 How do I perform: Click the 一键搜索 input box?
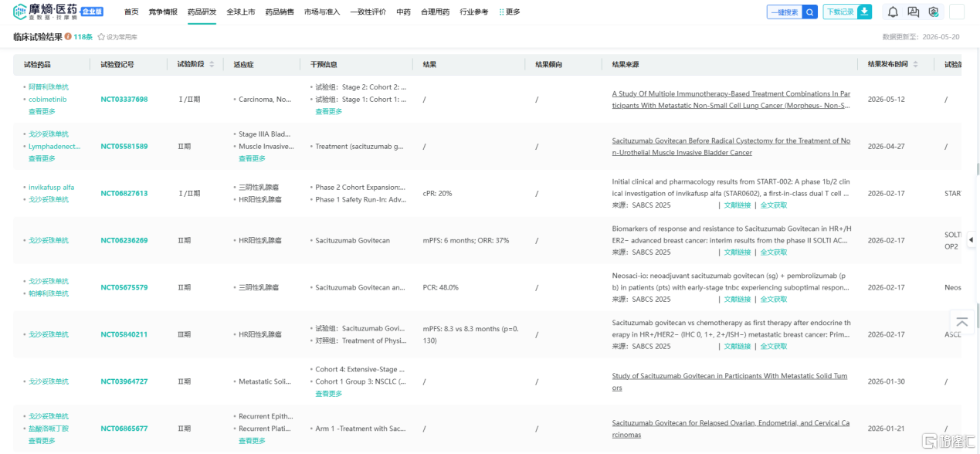pos(785,12)
